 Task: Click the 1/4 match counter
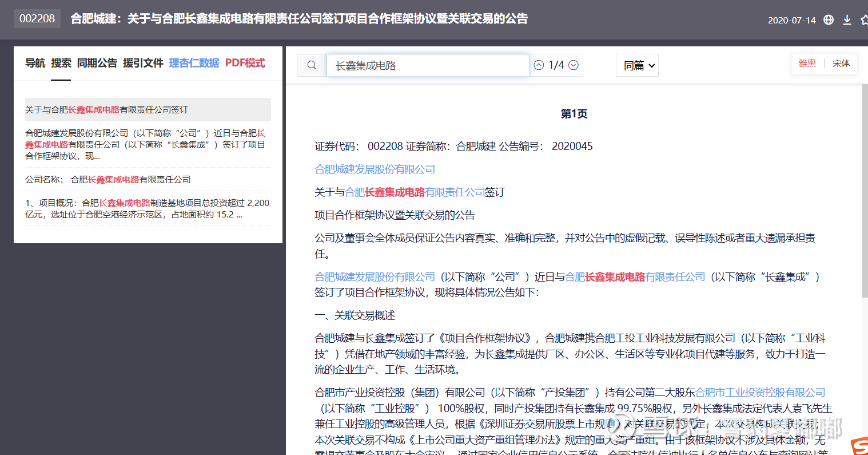tap(556, 65)
